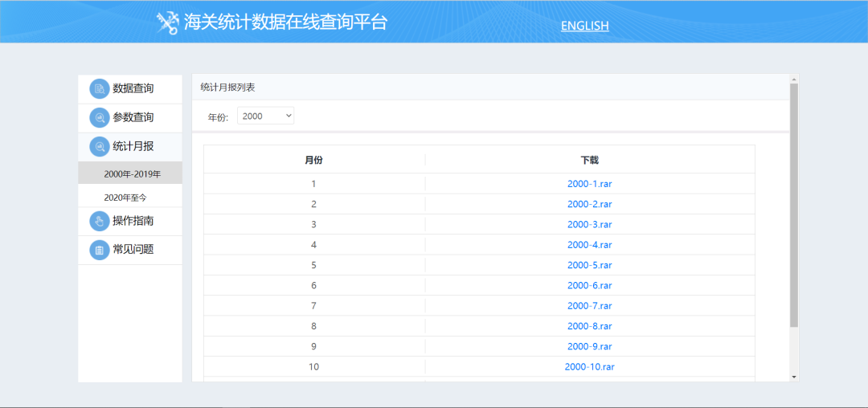Download 2000-6.rar file
Image resolution: width=868 pixels, height=408 pixels.
tap(590, 285)
